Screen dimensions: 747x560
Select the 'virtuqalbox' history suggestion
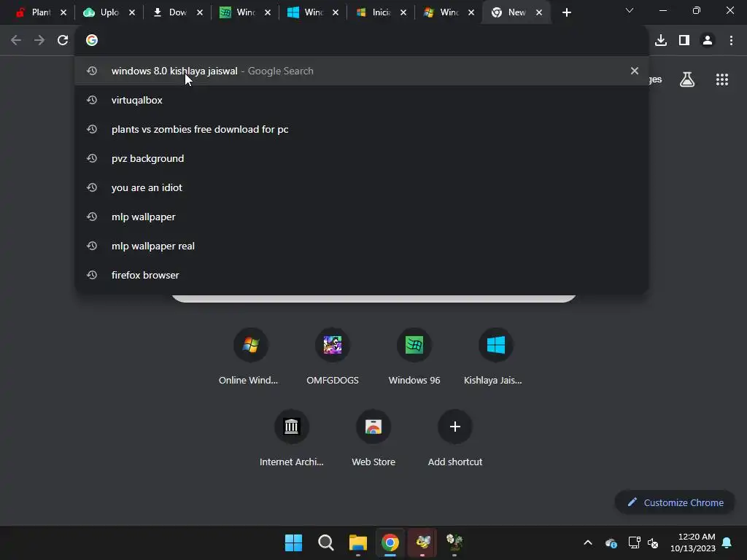pos(361,100)
